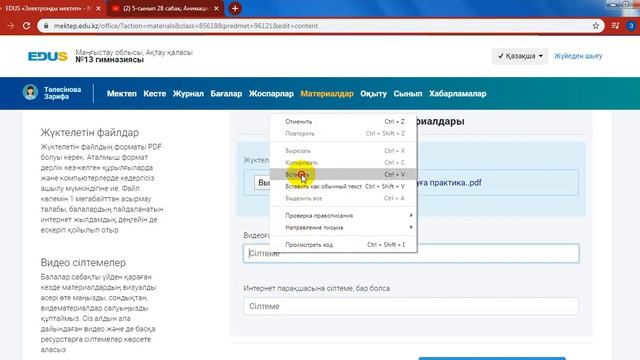Reload the page with refresh icon
Viewport: 640px width, 360px height.
(27, 26)
